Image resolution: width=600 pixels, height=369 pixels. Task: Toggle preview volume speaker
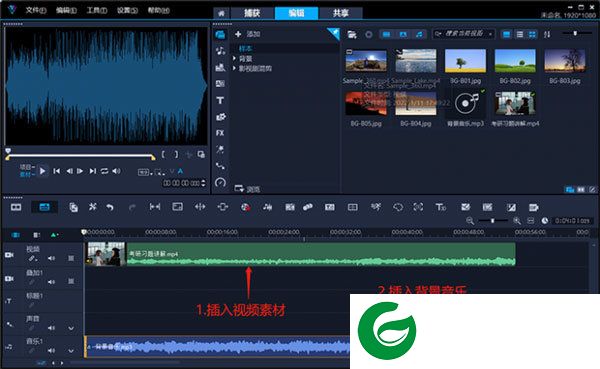tap(116, 171)
